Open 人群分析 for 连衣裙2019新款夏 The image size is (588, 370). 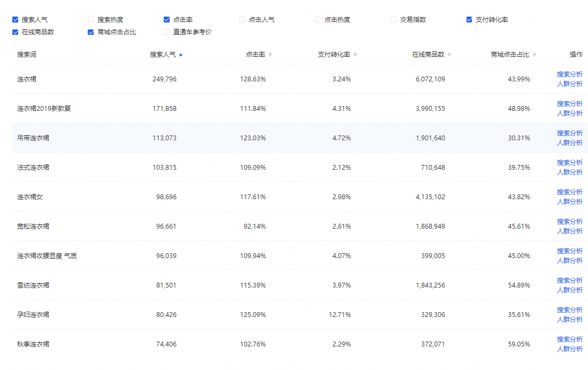point(570,114)
